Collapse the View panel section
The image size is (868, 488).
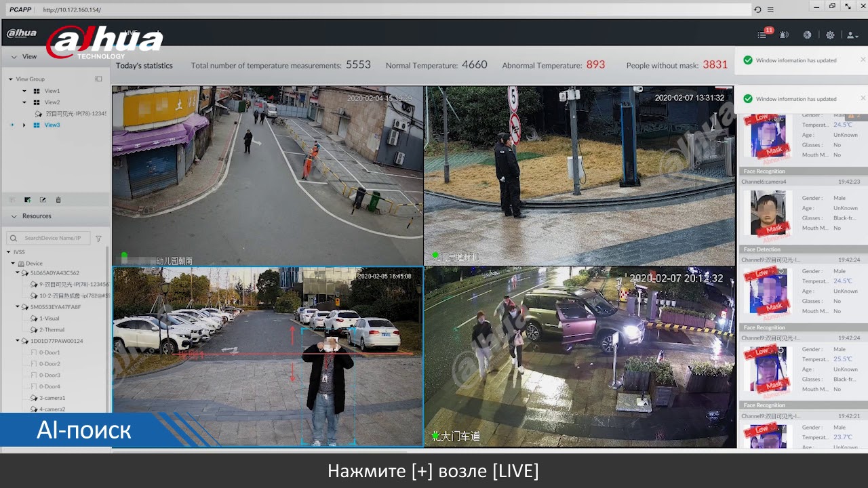point(14,57)
